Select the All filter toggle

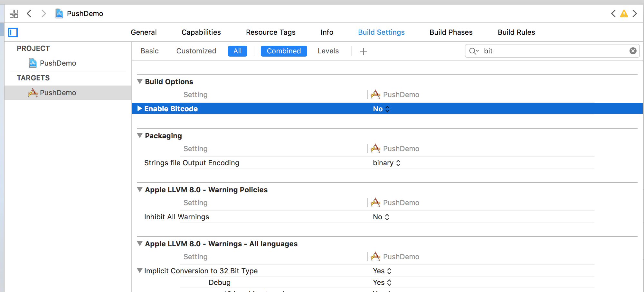237,51
